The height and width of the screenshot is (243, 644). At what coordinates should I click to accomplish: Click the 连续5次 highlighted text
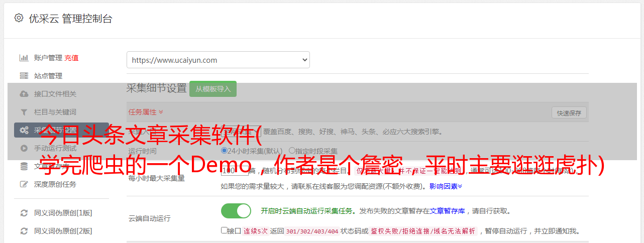[256, 231]
